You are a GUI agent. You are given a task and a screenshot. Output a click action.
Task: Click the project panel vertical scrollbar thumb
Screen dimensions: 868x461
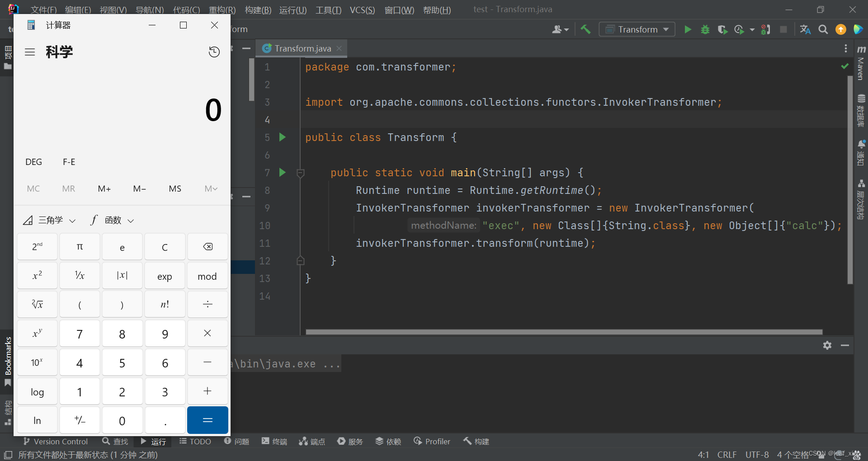[x=251, y=80]
